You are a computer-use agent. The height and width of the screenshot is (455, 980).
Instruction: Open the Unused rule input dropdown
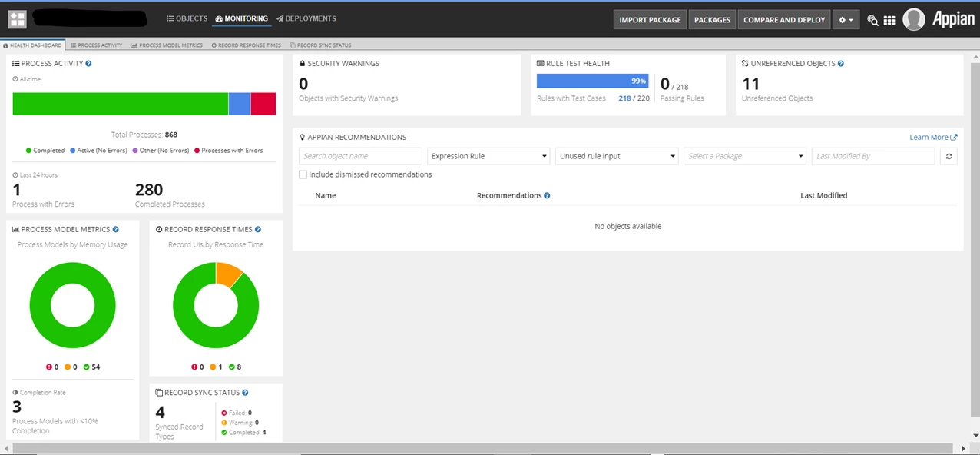(617, 156)
